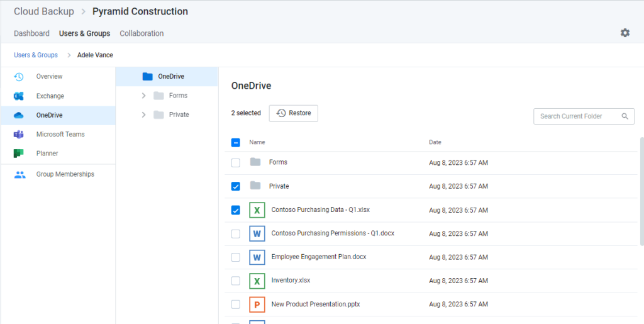
Task: Select Forms node in folder tree
Action: tap(167, 96)
